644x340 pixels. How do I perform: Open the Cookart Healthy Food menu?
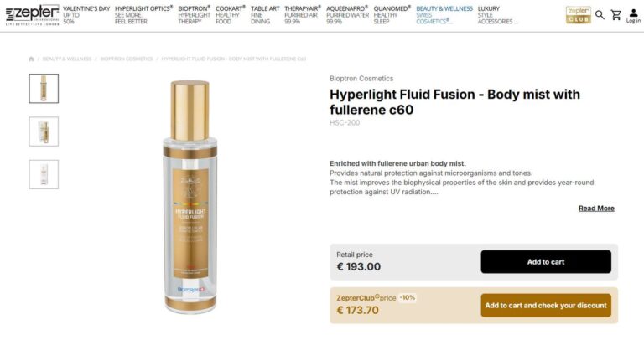point(231,15)
